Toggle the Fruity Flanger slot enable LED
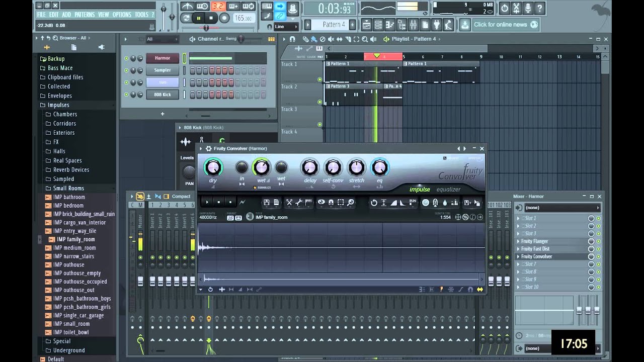 coord(598,241)
